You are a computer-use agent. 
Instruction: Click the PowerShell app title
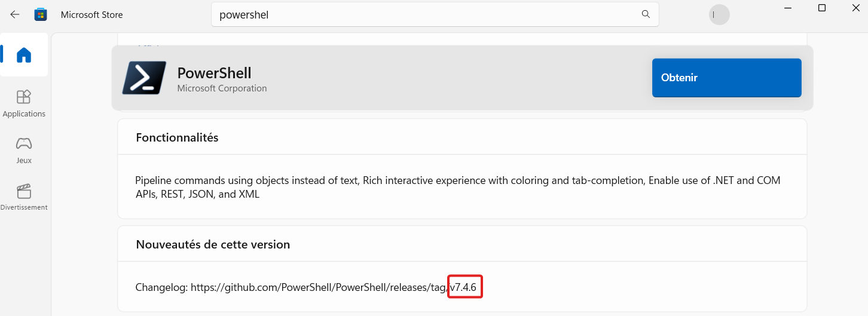(x=214, y=73)
